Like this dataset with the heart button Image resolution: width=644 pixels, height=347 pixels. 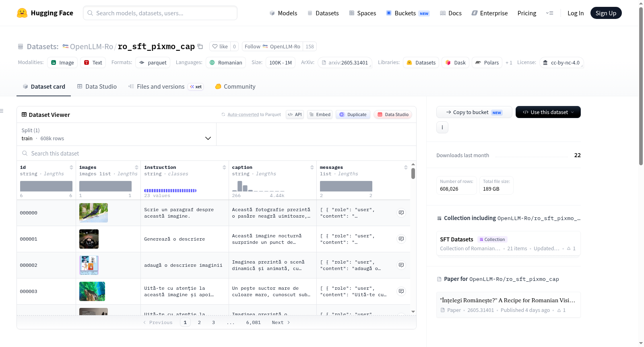pyautogui.click(x=220, y=46)
